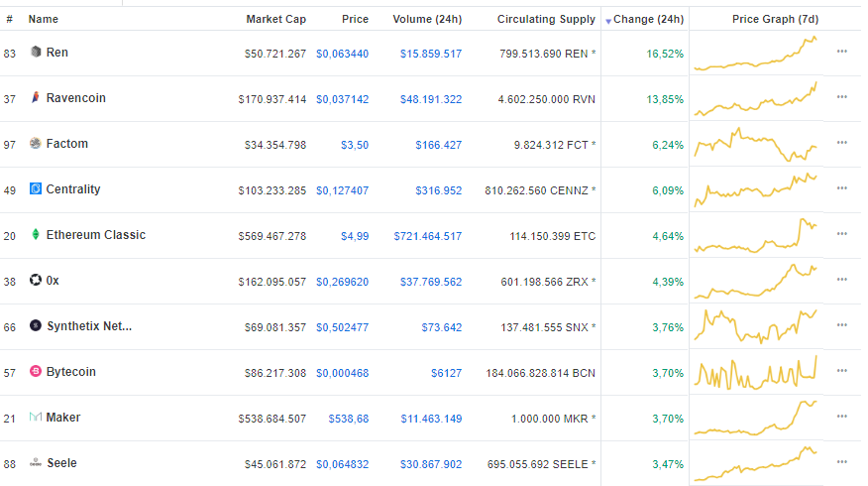Click 0x change value 4,39%
This screenshot has height=486, width=868.
(x=668, y=282)
